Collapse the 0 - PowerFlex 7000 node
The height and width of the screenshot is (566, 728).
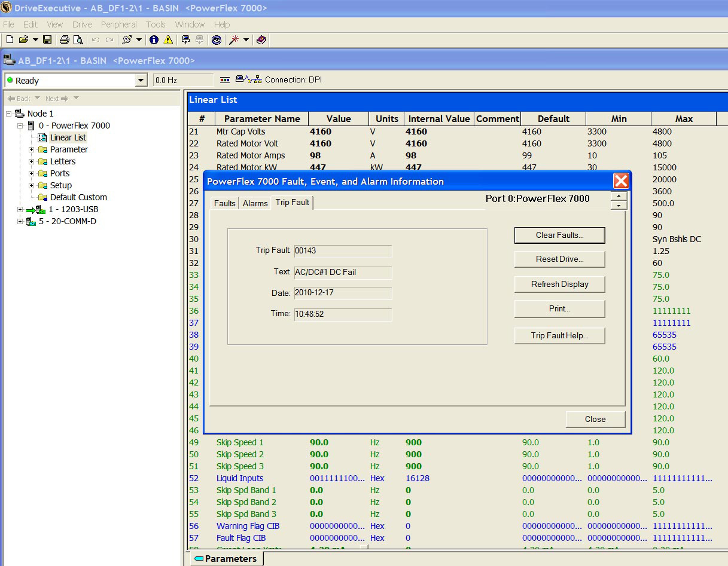pyautogui.click(x=20, y=126)
